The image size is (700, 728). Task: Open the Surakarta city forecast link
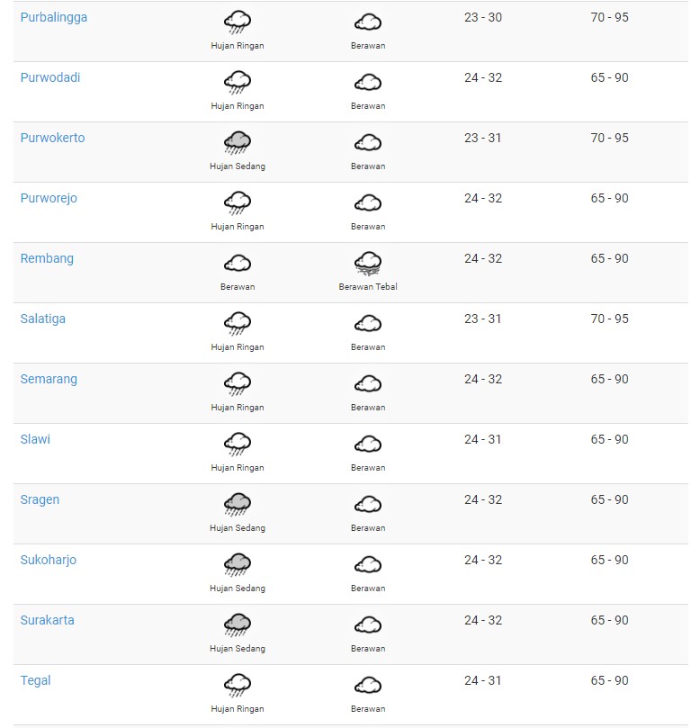[x=48, y=620]
